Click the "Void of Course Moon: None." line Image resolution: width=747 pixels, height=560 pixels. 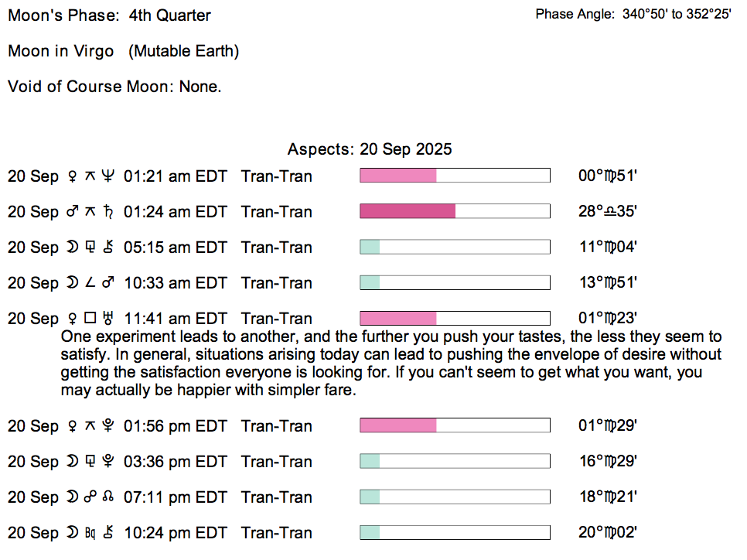114,87
